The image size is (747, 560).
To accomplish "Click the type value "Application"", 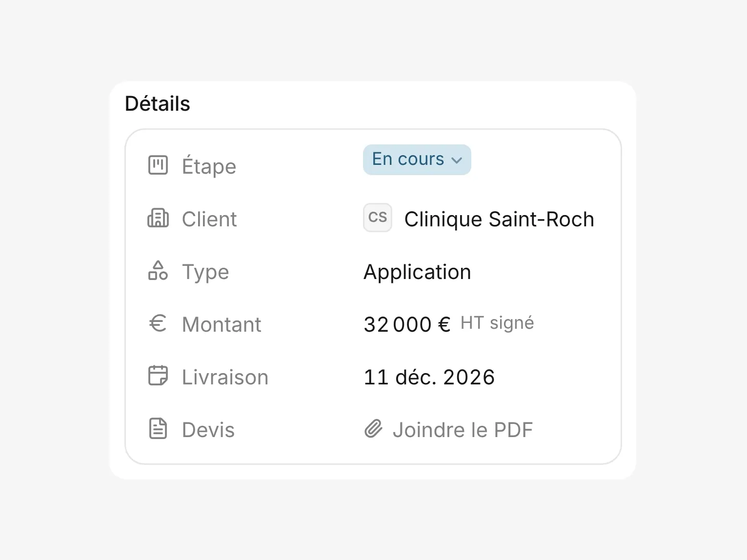I will tap(417, 272).
